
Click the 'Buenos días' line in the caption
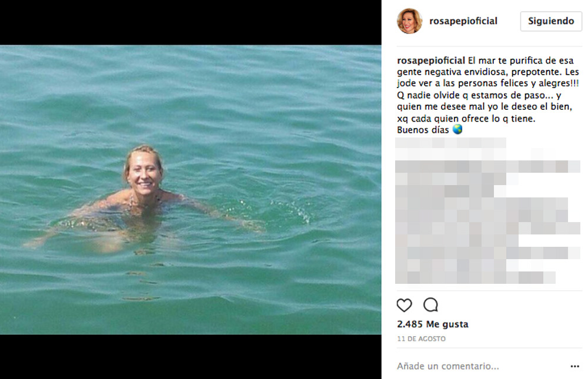[x=423, y=130]
